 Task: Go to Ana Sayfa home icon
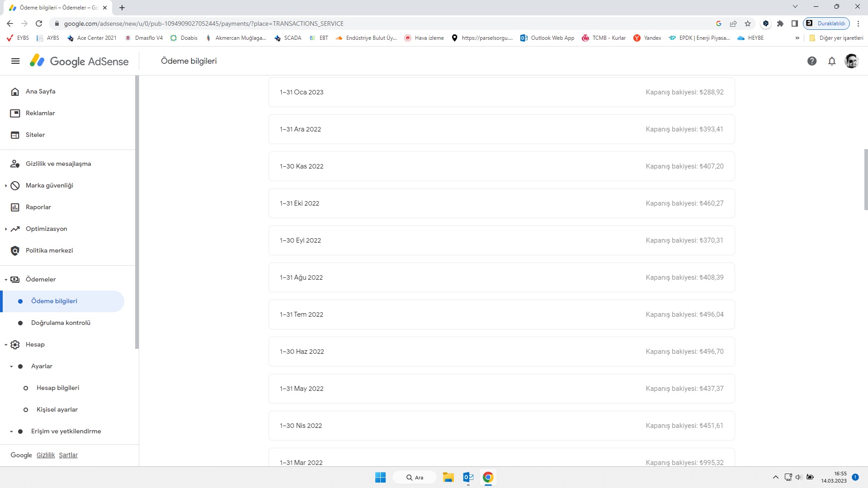pos(15,92)
